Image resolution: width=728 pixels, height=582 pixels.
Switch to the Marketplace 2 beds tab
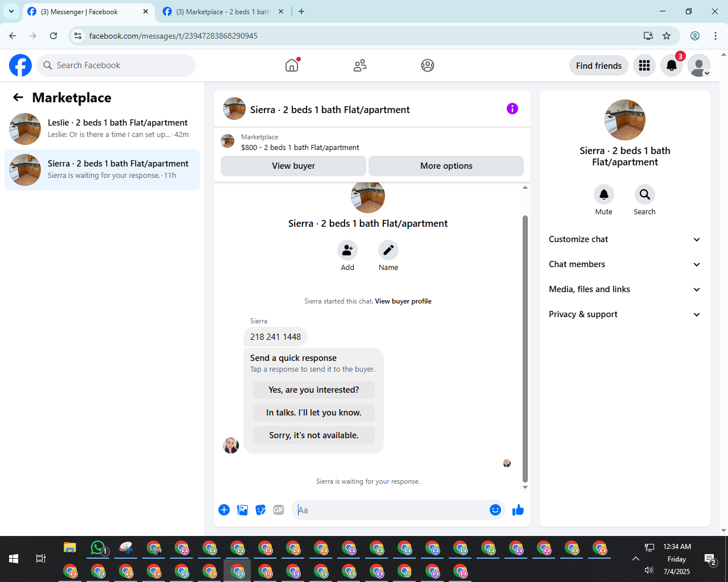point(223,11)
